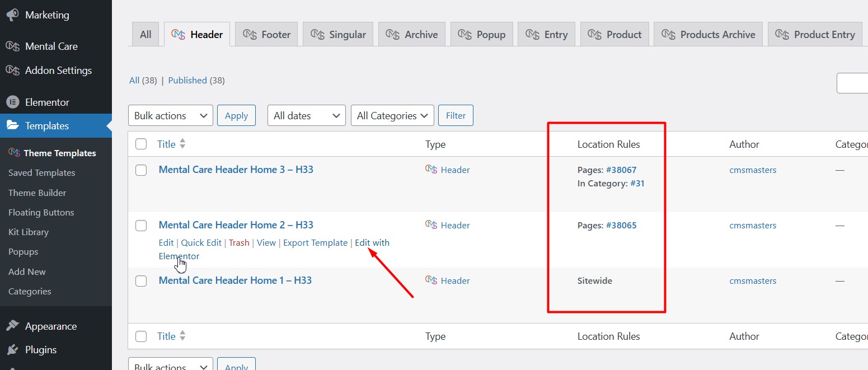This screenshot has width=868, height=370.
Task: Open the bottom Bulk actions dropdown
Action: click(x=171, y=364)
